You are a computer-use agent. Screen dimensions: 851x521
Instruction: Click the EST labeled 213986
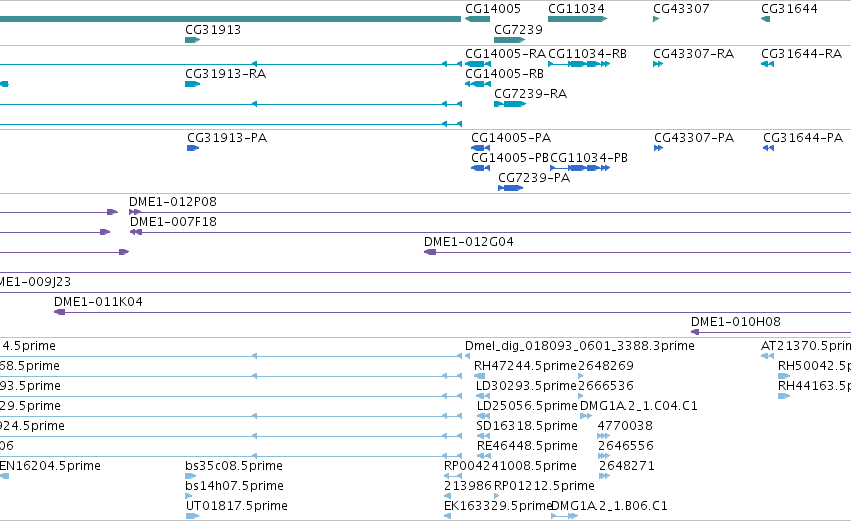[x=468, y=486]
